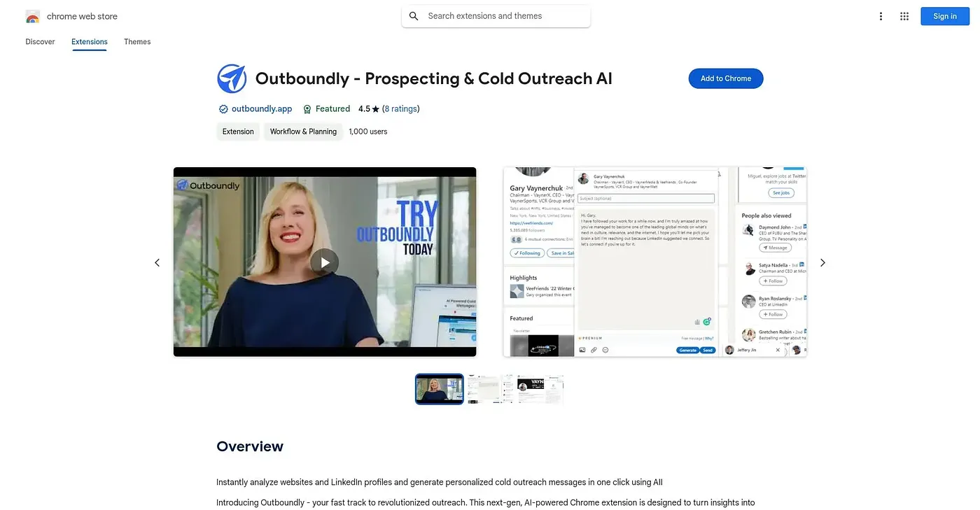Switch to the Themes tab
This screenshot has width=980, height=510.
(137, 42)
